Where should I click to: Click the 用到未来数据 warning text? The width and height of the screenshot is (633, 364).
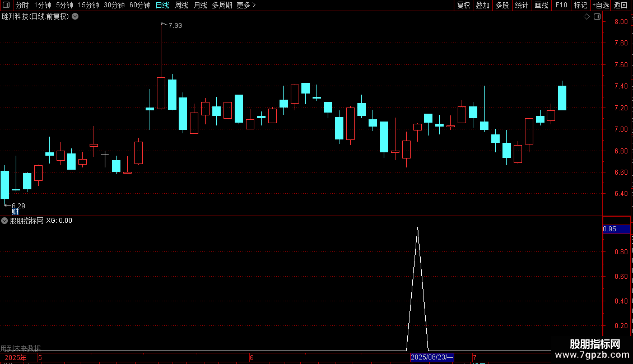(x=21, y=348)
